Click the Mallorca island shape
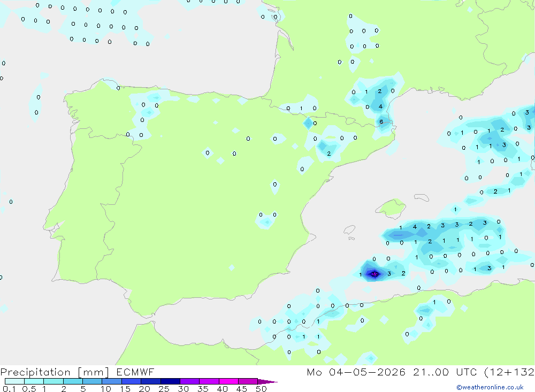This screenshot has width=535, height=392. [392, 208]
